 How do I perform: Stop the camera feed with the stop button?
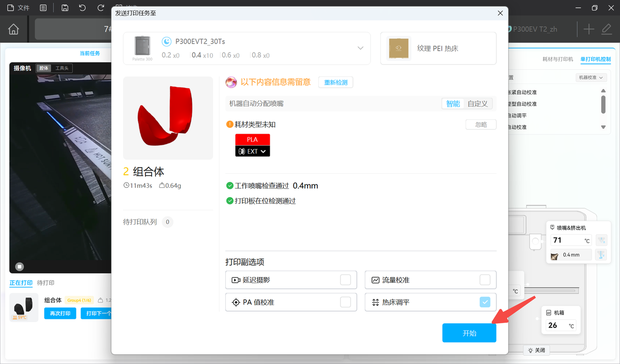[19, 266]
